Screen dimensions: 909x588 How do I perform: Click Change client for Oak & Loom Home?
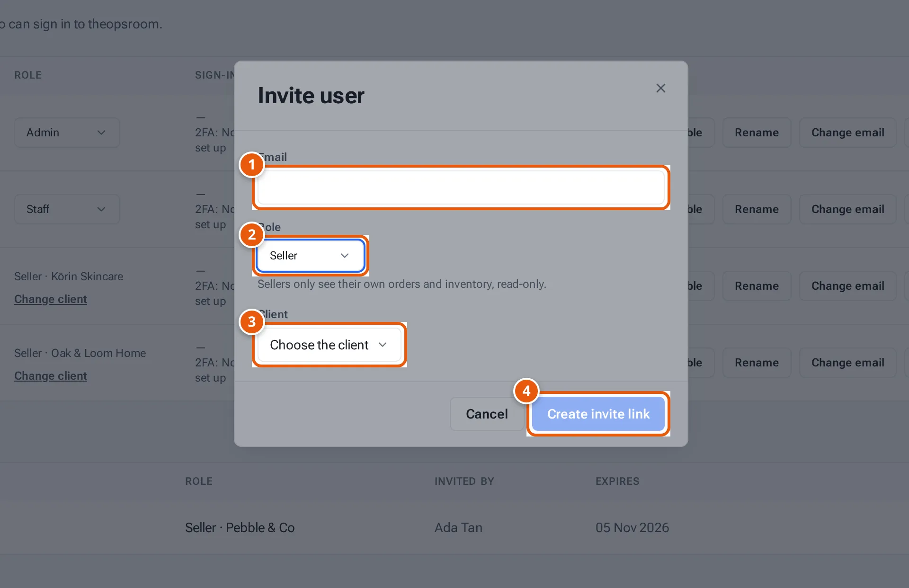pos(51,376)
